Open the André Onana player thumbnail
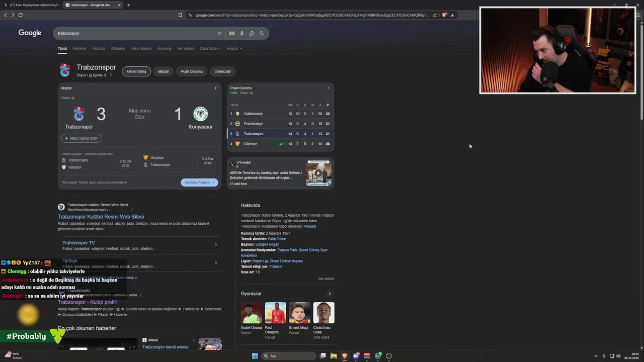The height and width of the screenshot is (362, 644). (251, 313)
